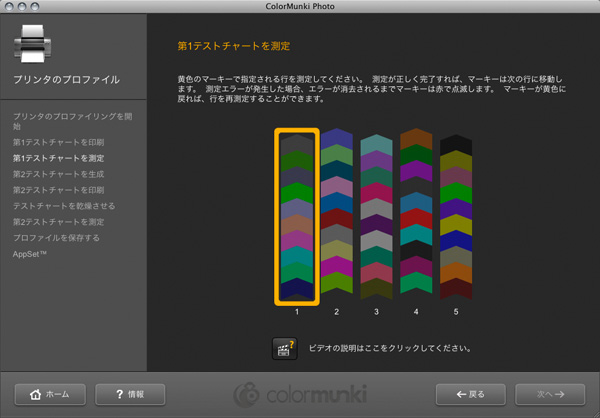Select step 第2テストチャートを測定

point(57,222)
